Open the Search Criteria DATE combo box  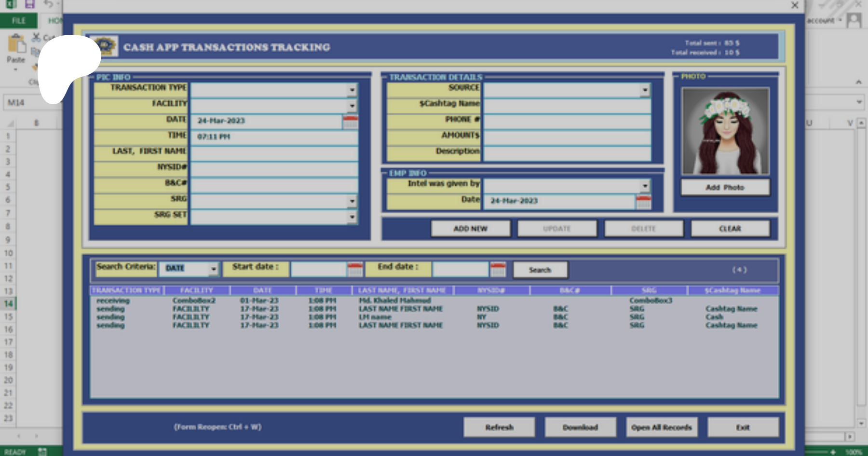[213, 269]
